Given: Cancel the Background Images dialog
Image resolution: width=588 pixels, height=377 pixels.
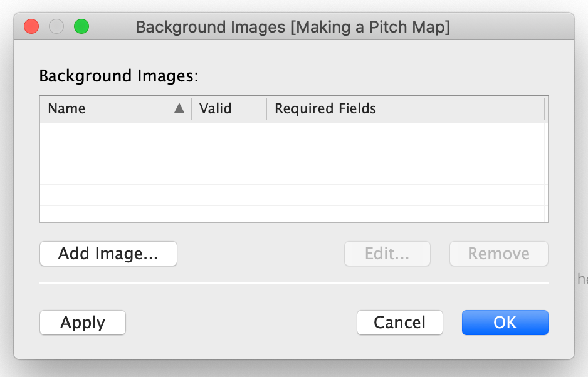Looking at the screenshot, I should pos(400,323).
